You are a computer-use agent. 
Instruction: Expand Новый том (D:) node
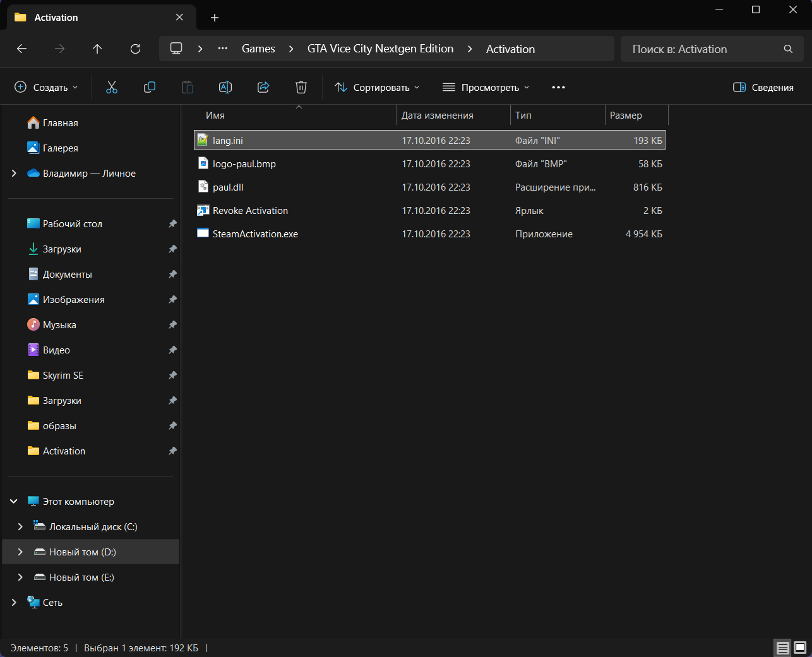coord(20,552)
